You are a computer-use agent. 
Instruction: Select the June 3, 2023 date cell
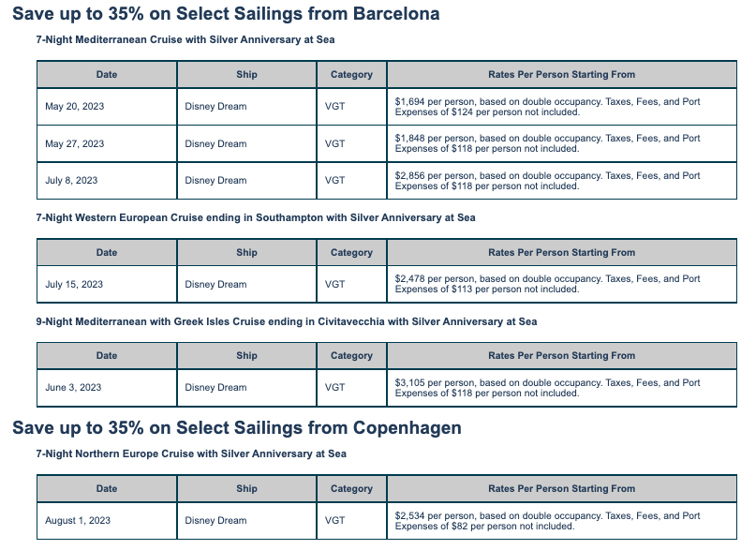coord(73,388)
